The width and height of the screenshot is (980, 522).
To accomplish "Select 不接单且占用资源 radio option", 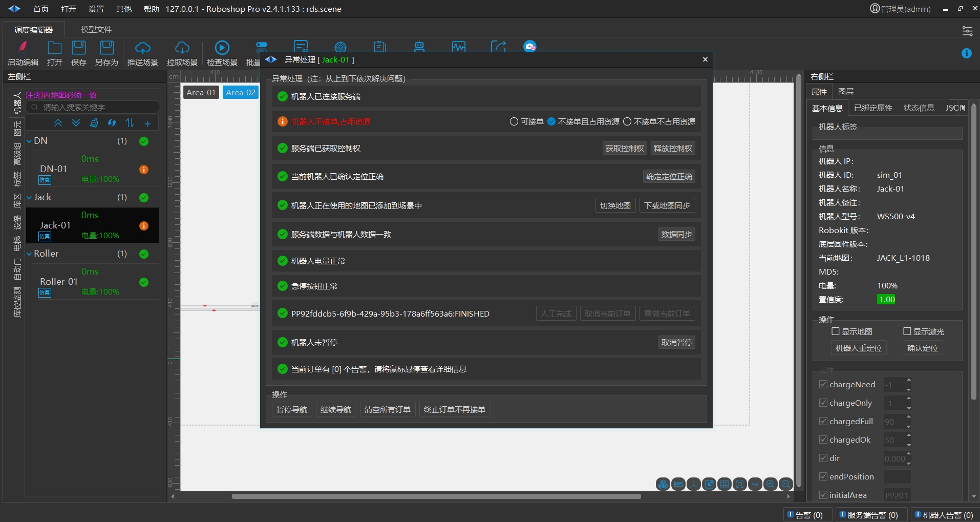I will pos(583,121).
